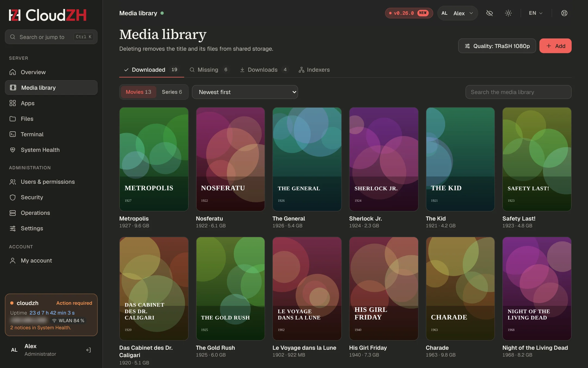Open the Das Cabinet des Dr. Caligari poster

[x=154, y=289]
